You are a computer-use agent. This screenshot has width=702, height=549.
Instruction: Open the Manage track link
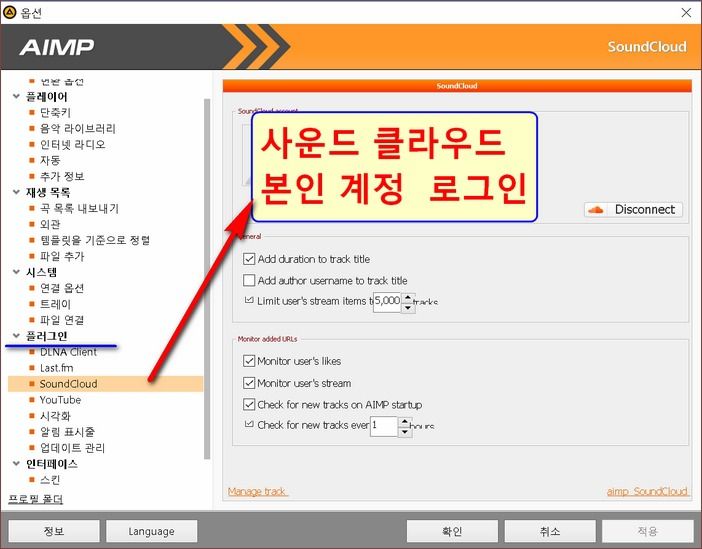click(257, 491)
